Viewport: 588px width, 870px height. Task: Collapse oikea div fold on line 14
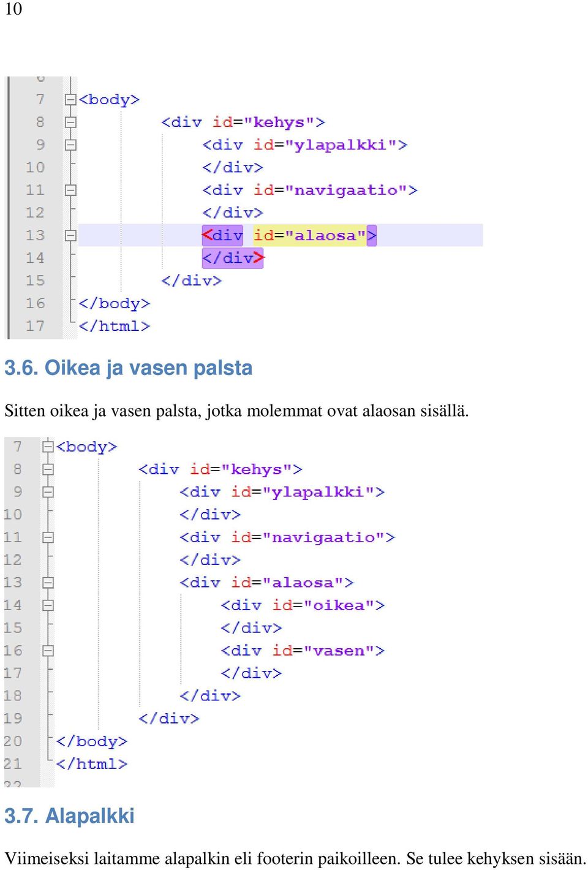pos(48,605)
